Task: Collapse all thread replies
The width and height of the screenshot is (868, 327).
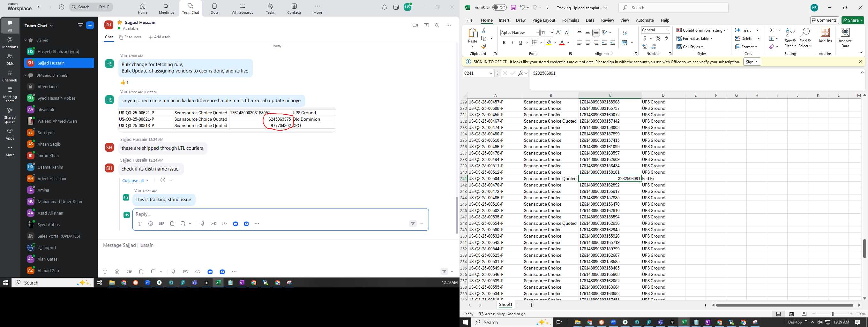Action: click(x=135, y=180)
